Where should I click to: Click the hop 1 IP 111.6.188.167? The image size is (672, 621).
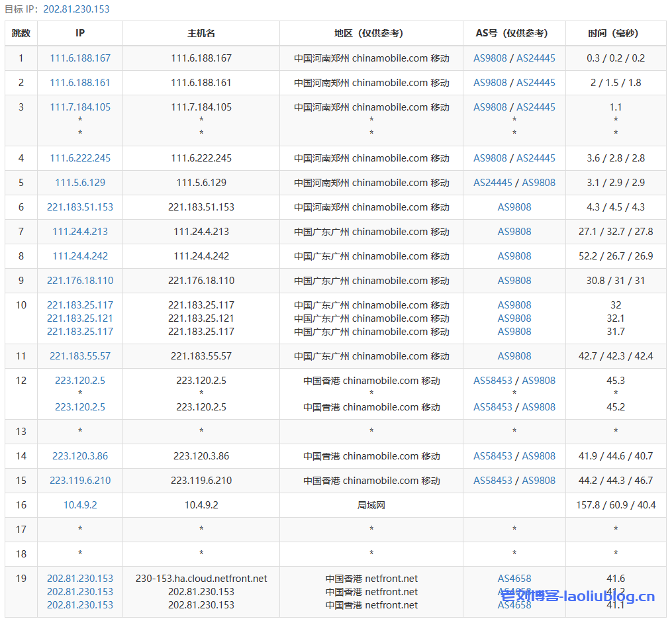click(80, 58)
